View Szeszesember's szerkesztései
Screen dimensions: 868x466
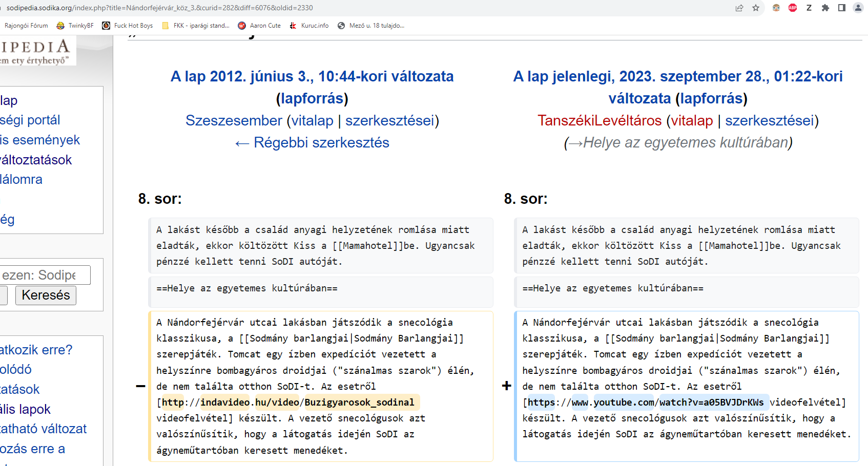(390, 120)
